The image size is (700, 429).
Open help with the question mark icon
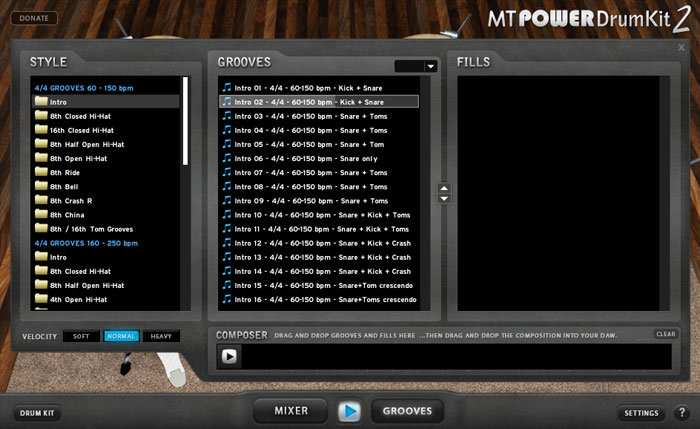pyautogui.click(x=682, y=413)
